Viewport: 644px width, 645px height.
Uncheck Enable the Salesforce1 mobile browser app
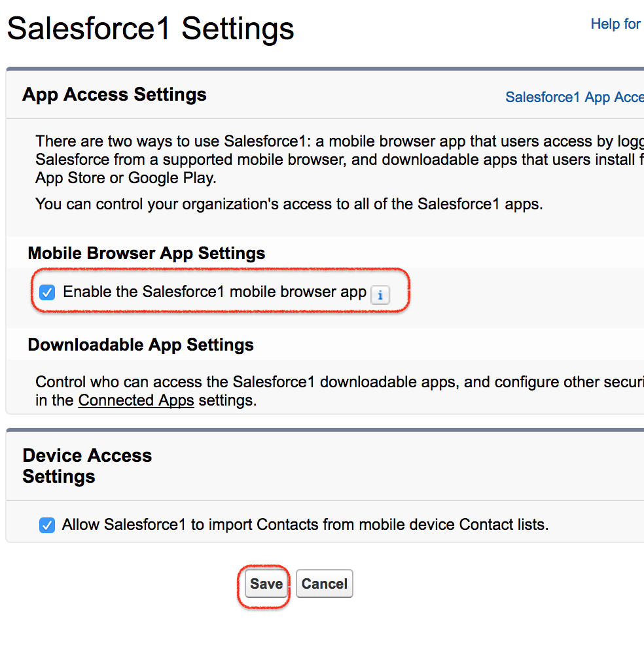click(x=47, y=292)
